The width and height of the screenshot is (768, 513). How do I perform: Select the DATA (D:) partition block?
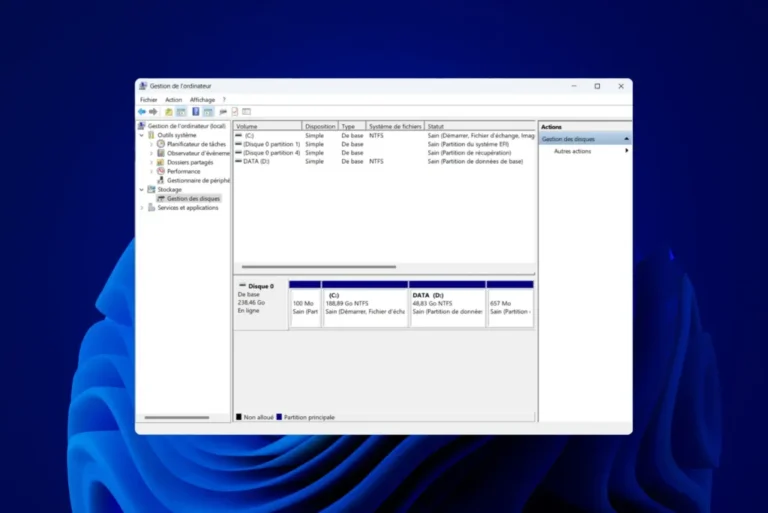(x=447, y=305)
